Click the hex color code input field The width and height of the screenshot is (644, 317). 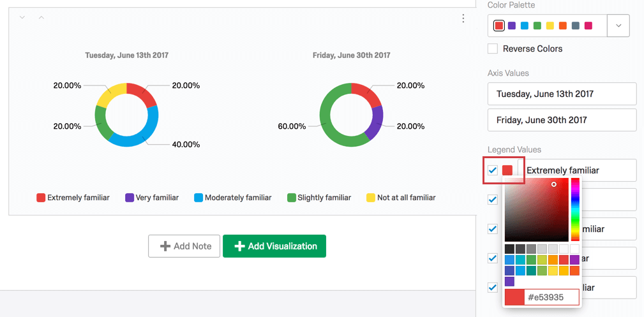pyautogui.click(x=551, y=297)
